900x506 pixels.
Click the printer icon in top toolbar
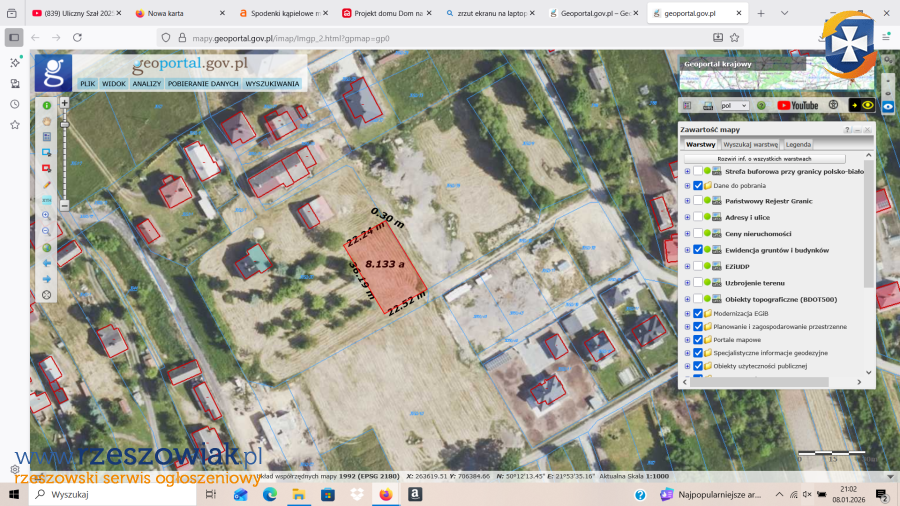click(708, 105)
